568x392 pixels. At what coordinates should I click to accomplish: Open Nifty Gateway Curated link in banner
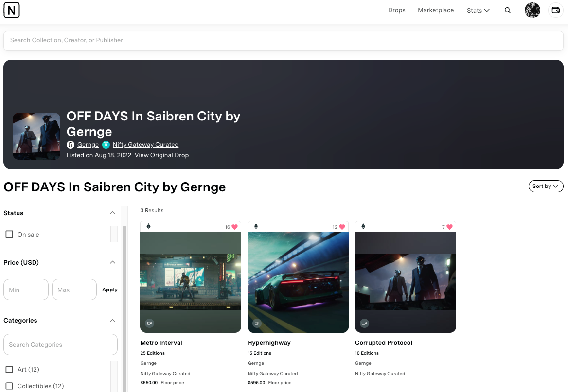[x=145, y=145]
